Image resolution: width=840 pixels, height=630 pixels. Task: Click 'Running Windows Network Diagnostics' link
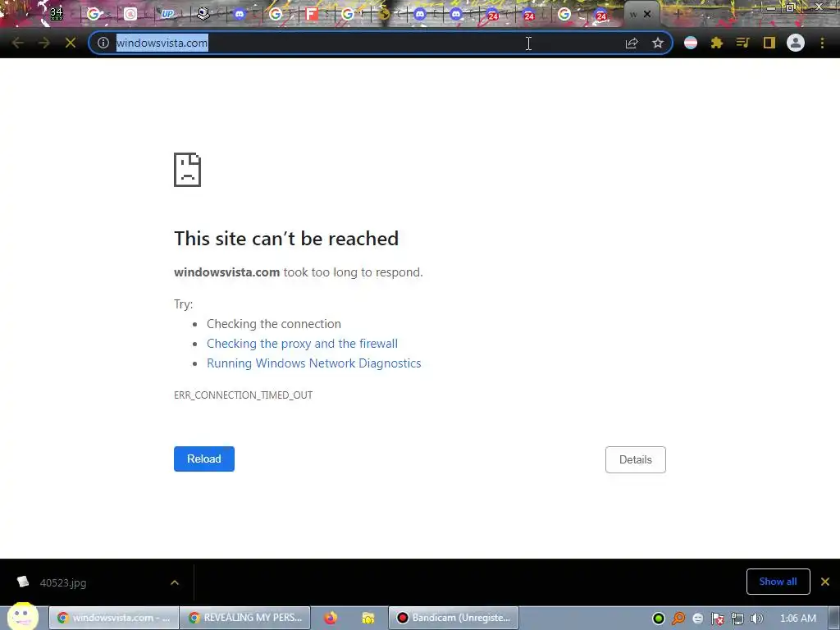(x=314, y=363)
